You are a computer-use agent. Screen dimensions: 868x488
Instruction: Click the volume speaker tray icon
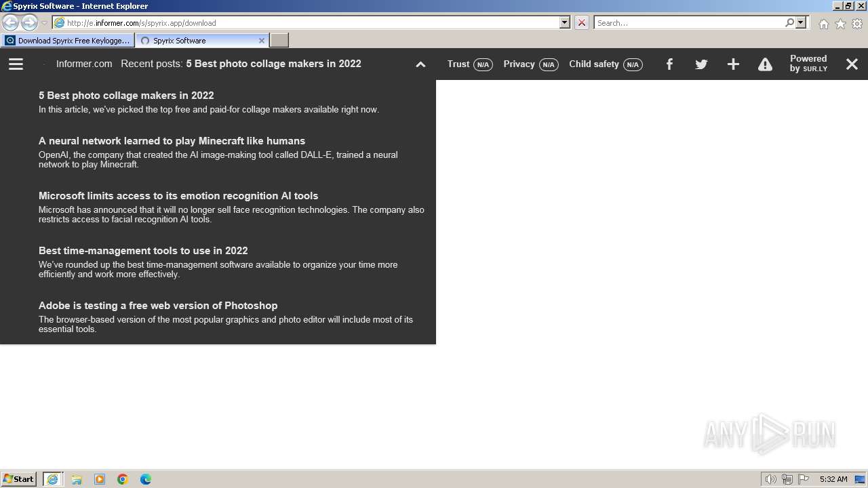pos(771,479)
